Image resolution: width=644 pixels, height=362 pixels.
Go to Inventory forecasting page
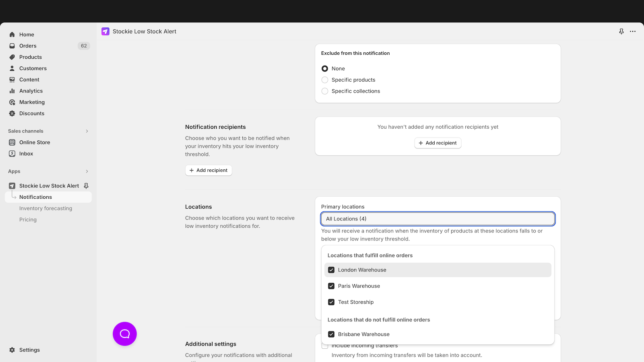[x=45, y=208]
